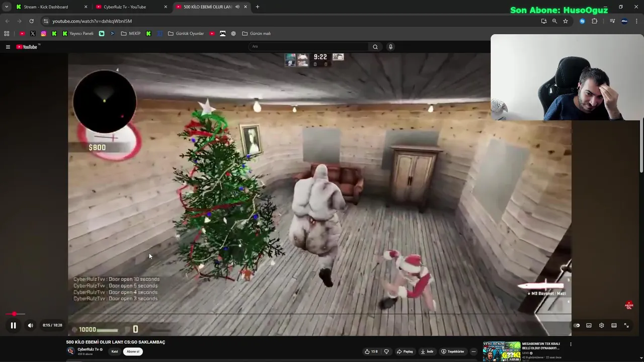Image resolution: width=644 pixels, height=362 pixels.
Task: Click the video title 500 KİLO EBEMİ OLUR LAN
Action: (x=116, y=342)
